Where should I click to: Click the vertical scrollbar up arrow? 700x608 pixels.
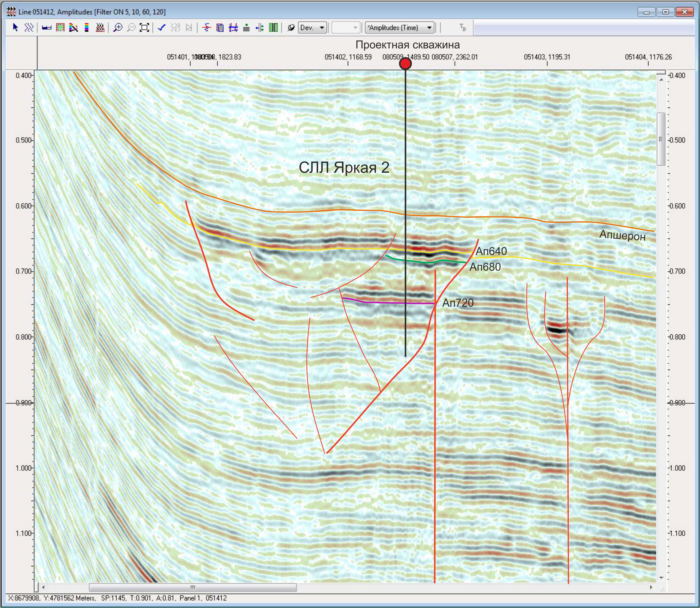[661, 80]
